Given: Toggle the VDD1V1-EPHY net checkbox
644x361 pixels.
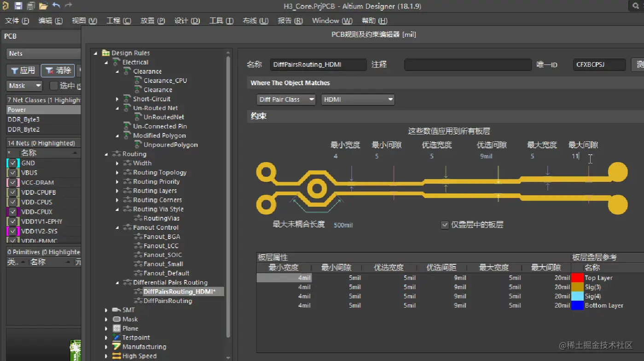Looking at the screenshot, I should 13,221.
